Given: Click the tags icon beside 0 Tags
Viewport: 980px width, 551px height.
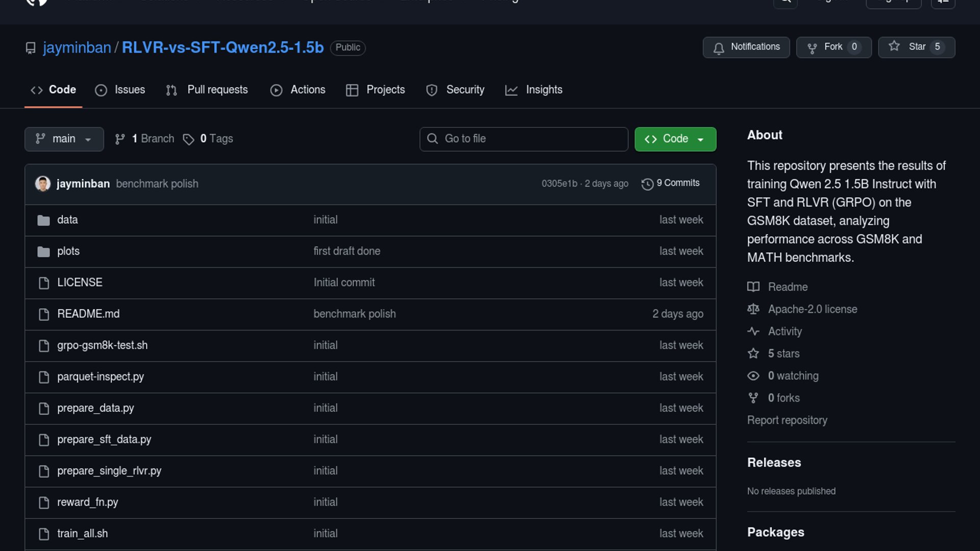Looking at the screenshot, I should pos(188,139).
